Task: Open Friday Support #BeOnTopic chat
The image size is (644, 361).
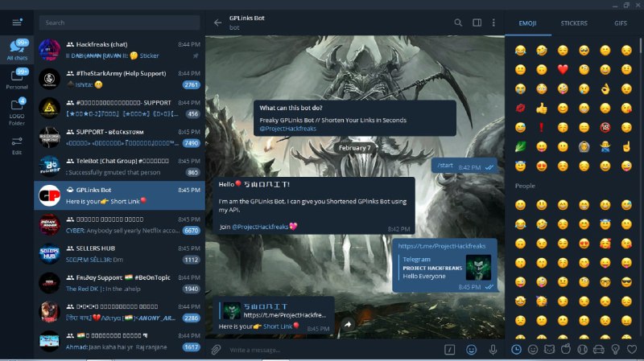Action: pos(119,283)
